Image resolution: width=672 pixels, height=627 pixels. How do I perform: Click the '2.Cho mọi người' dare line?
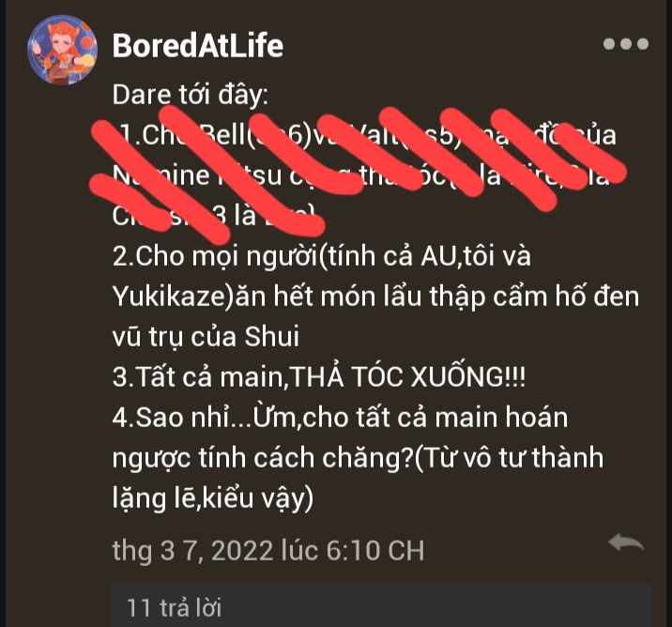(321, 256)
